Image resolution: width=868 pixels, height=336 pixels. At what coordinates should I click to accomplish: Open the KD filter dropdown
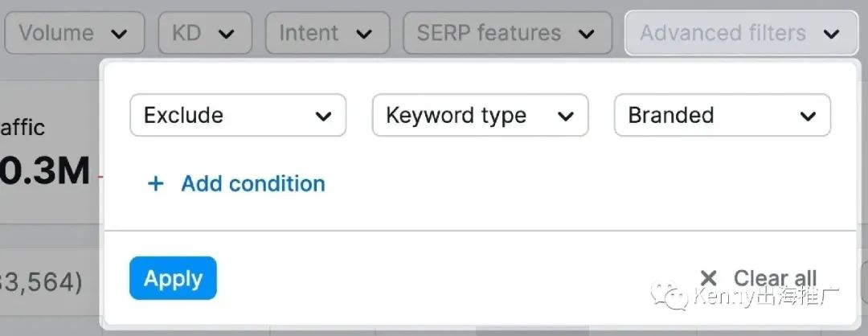coord(206,33)
